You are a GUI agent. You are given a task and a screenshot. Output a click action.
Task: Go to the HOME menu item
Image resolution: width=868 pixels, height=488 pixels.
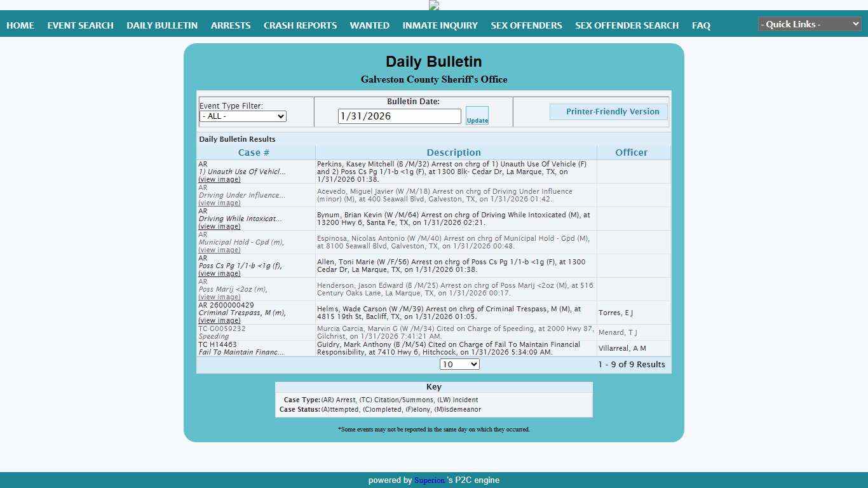20,25
